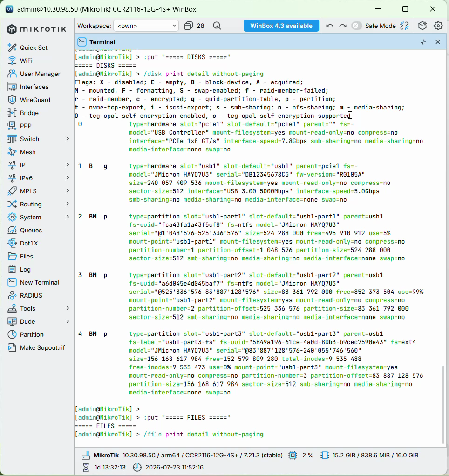This screenshot has width=449, height=476.
Task: Expand the IP submenu
Action: [x=68, y=165]
